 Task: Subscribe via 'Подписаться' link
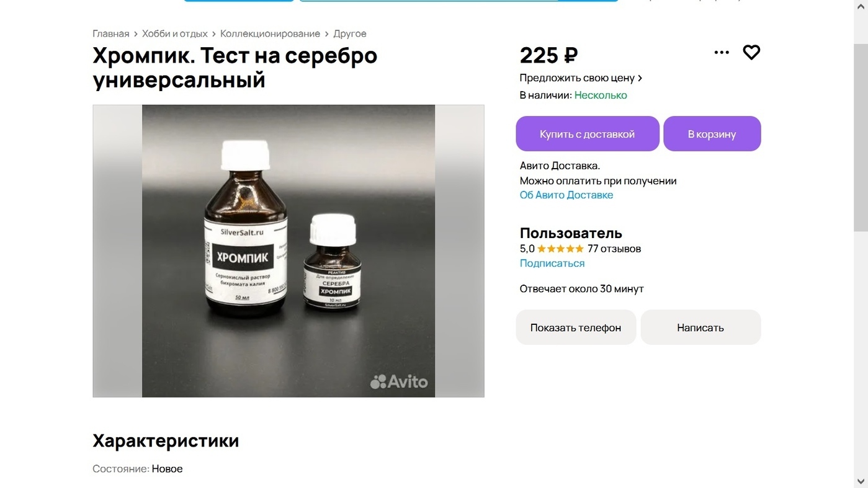pyautogui.click(x=552, y=263)
